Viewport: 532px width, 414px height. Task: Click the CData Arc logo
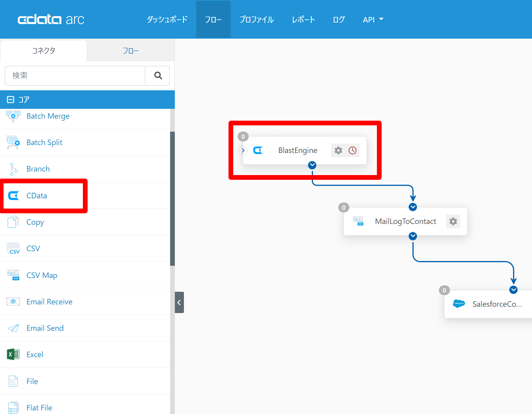pyautogui.click(x=51, y=20)
